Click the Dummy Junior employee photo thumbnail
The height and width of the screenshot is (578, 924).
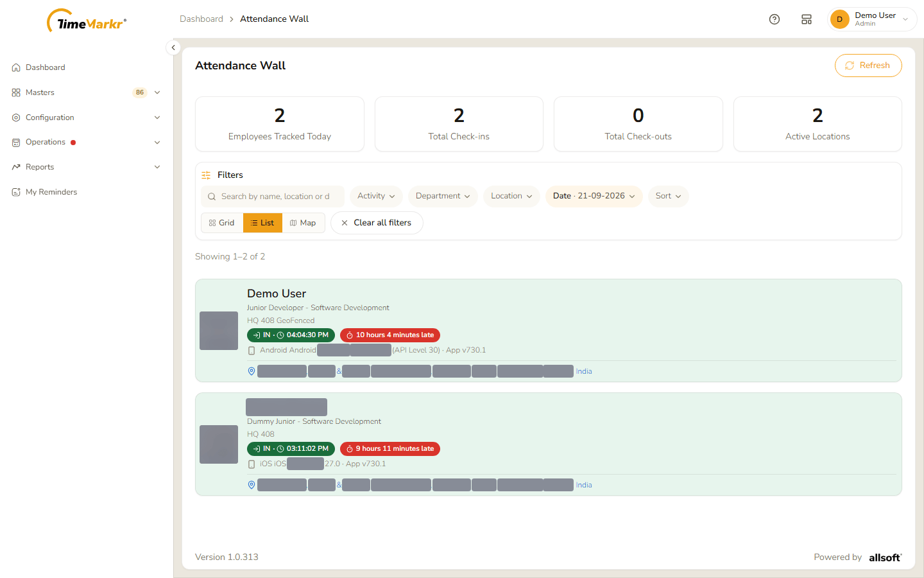pos(219,444)
